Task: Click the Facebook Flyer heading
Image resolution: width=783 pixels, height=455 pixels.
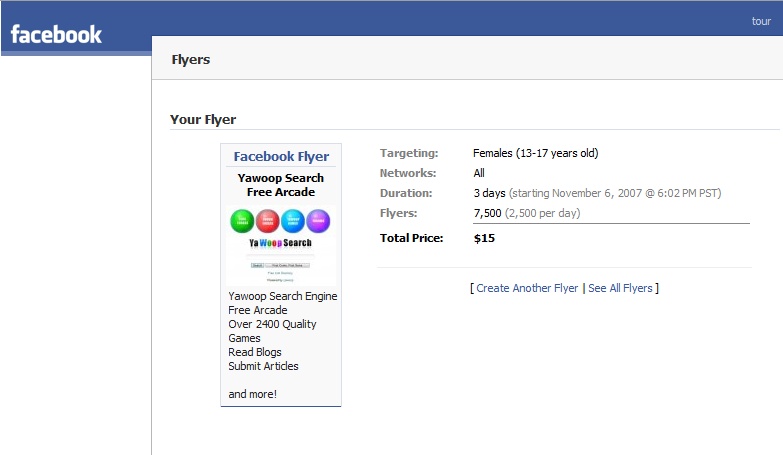Action: click(281, 156)
